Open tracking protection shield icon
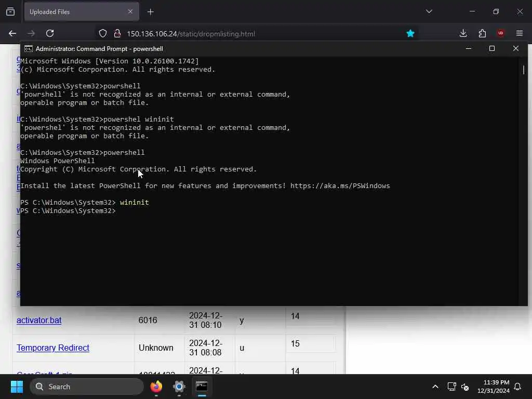The width and height of the screenshot is (532, 399). click(x=103, y=33)
